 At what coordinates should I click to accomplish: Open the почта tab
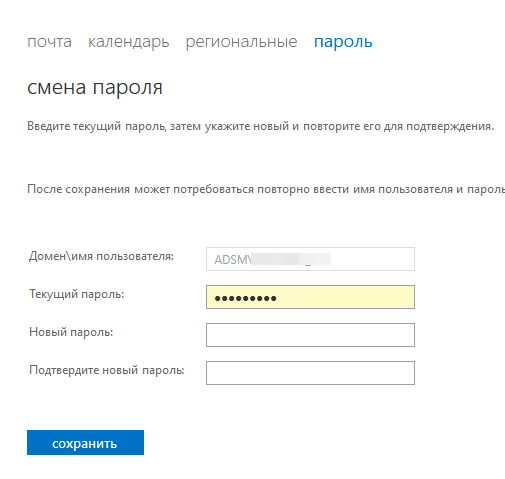(x=49, y=42)
